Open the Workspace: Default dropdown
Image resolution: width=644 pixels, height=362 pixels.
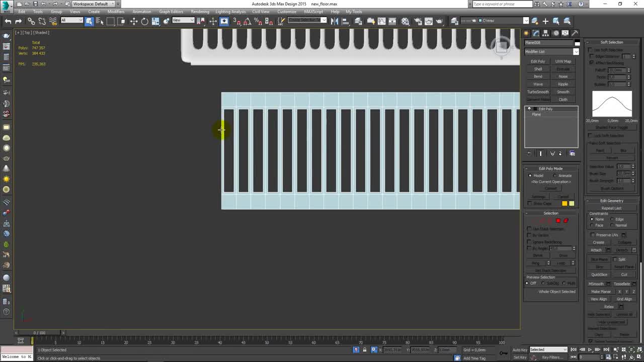pyautogui.click(x=93, y=4)
